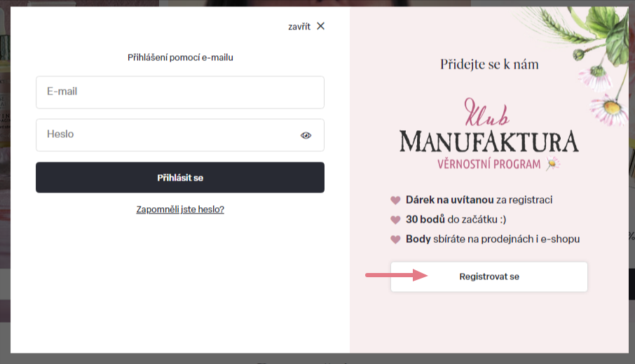This screenshot has height=364, width=635.
Task: Click heart icon beside "30 bodů"
Action: tap(395, 219)
